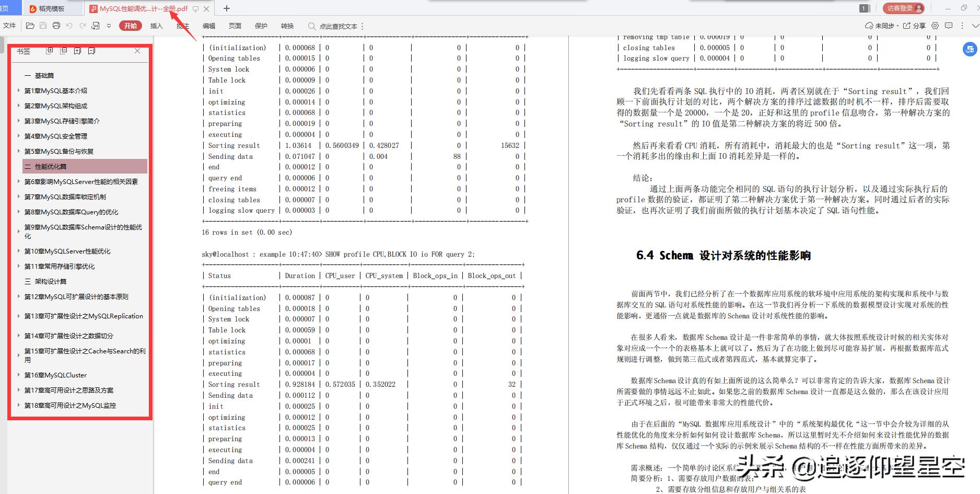
Task: Click the delete bookmark icon
Action: 92,51
